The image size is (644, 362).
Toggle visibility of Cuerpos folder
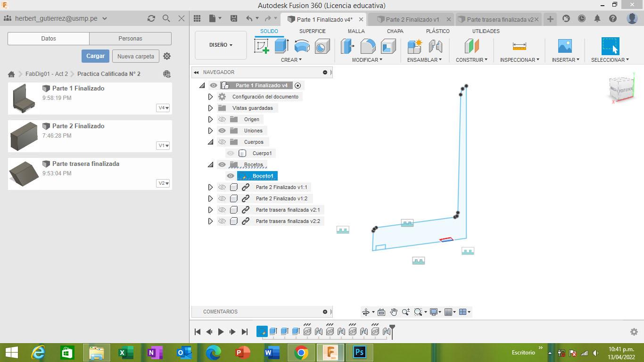(222, 142)
